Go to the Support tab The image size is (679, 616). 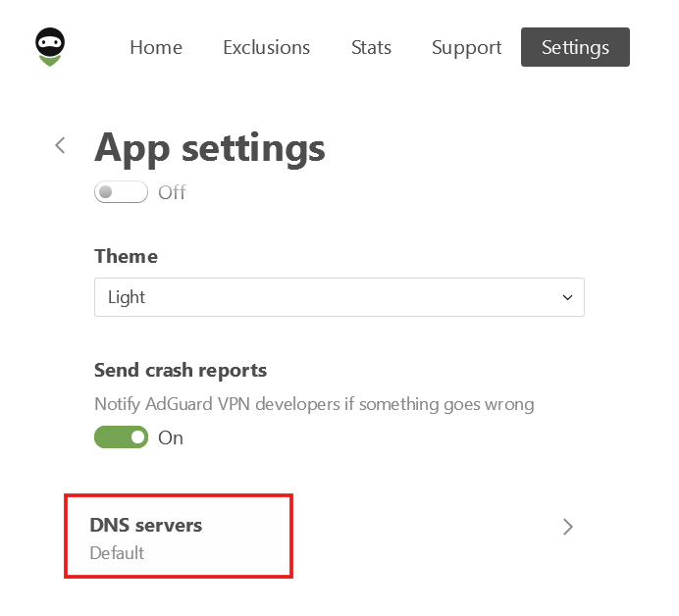click(466, 47)
